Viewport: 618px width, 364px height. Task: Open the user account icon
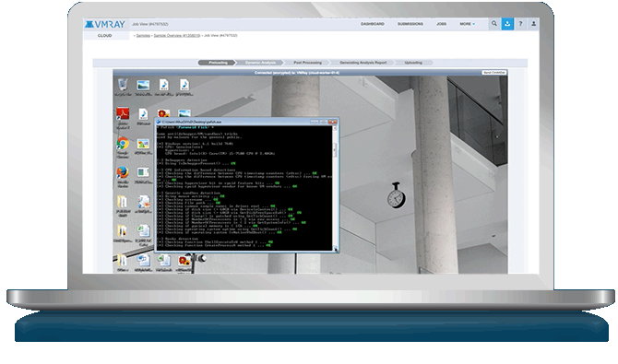533,24
